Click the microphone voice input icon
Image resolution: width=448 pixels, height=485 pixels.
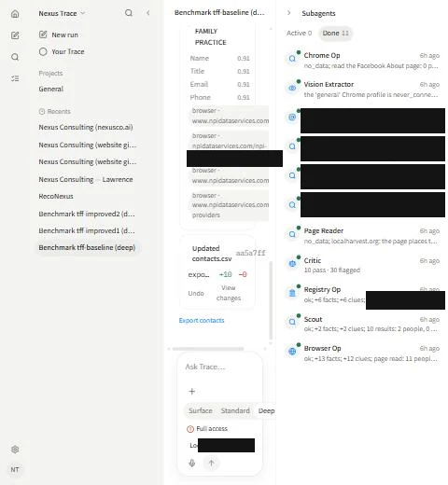click(192, 463)
